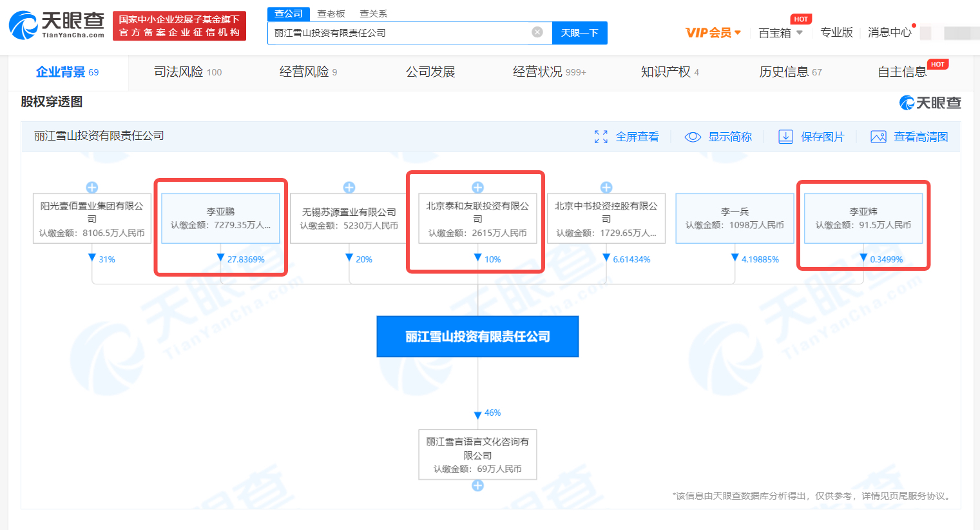Select the 经营状况 tab
Viewport: 980px width, 530px height.
click(549, 72)
